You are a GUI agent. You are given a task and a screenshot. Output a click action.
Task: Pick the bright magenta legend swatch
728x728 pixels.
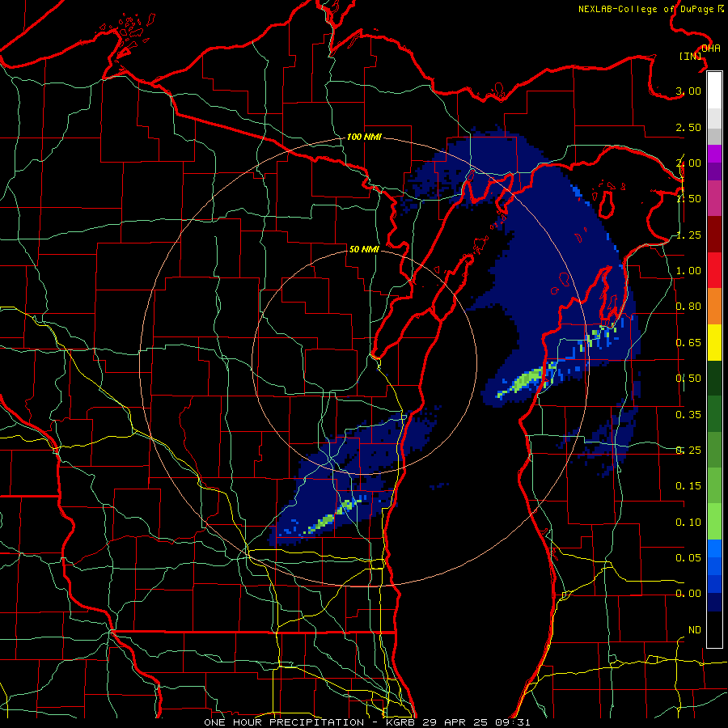tap(714, 154)
